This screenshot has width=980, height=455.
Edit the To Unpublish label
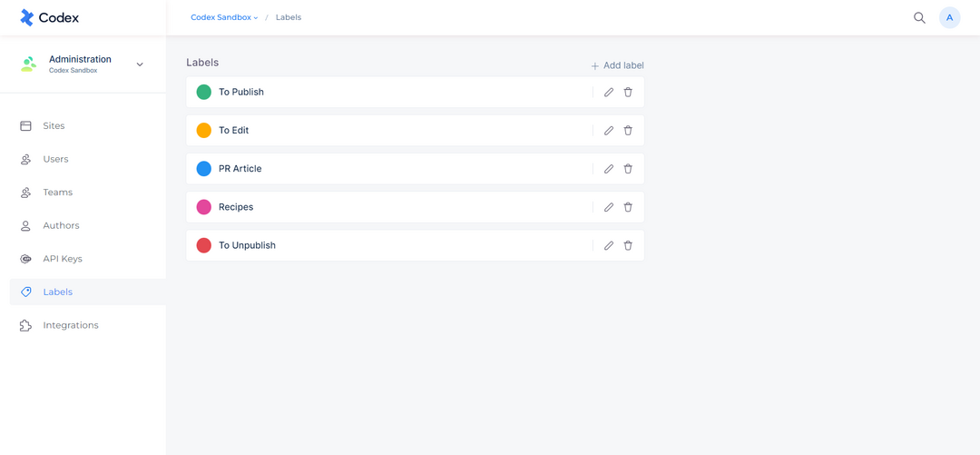click(609, 245)
